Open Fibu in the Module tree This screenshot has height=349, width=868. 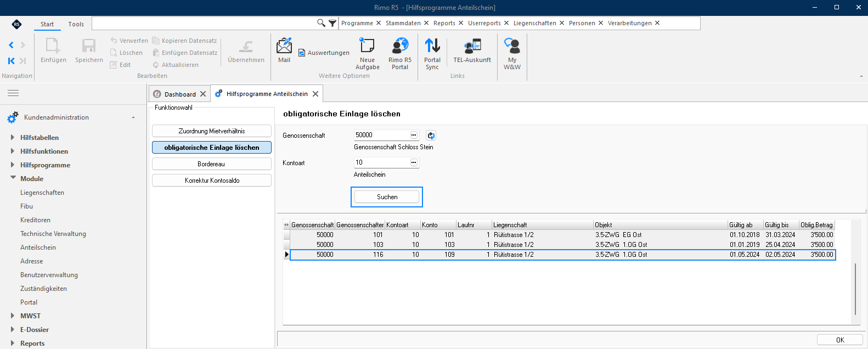[26, 206]
